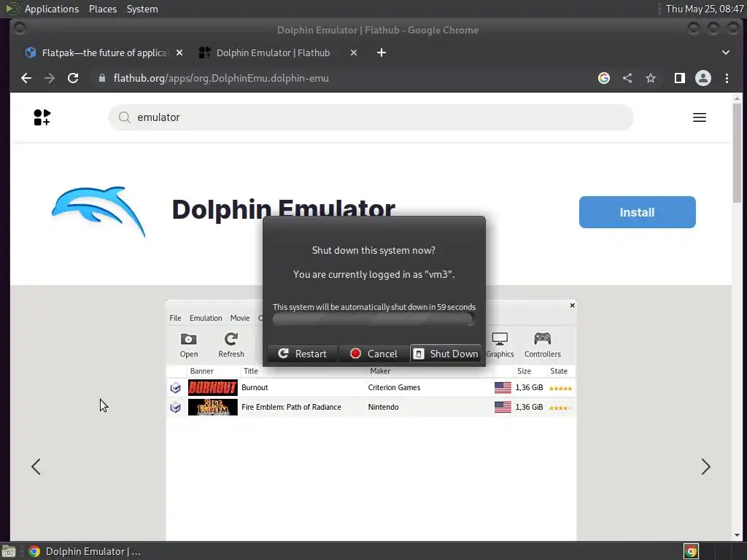747x560 pixels.
Task: Click the Movie menu in the screenshot
Action: (239, 318)
